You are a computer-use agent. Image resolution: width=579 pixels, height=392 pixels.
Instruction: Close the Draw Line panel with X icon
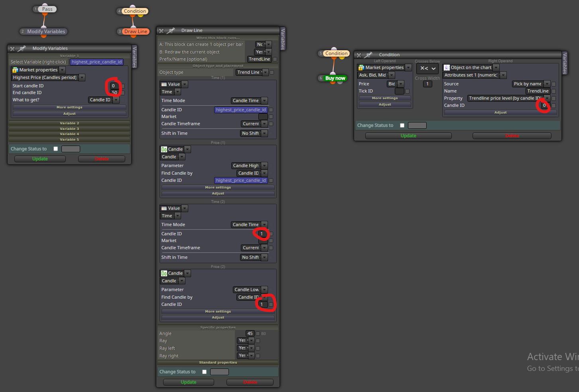click(161, 31)
